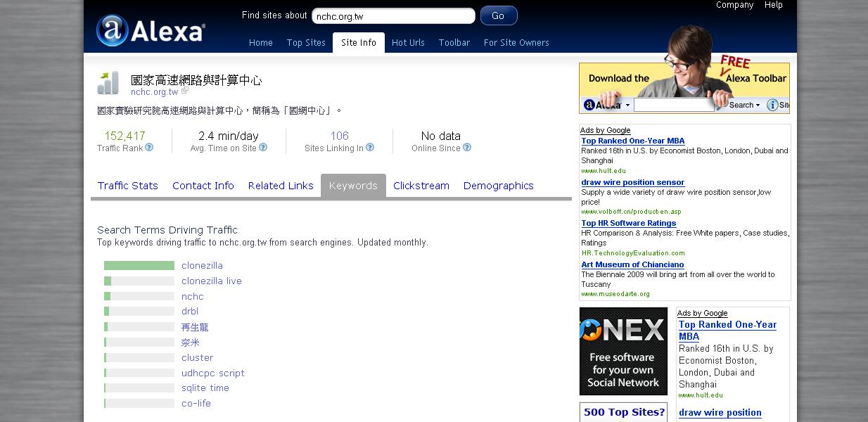The image size is (868, 422).
Task: Open the drbl keyword link
Action: coord(190,312)
